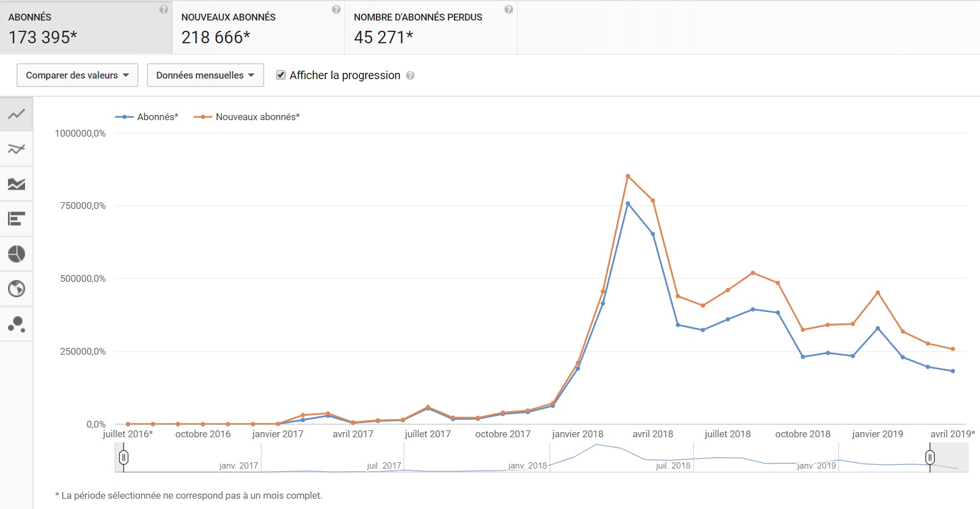
Task: Select the line chart view icon
Action: click(x=17, y=114)
